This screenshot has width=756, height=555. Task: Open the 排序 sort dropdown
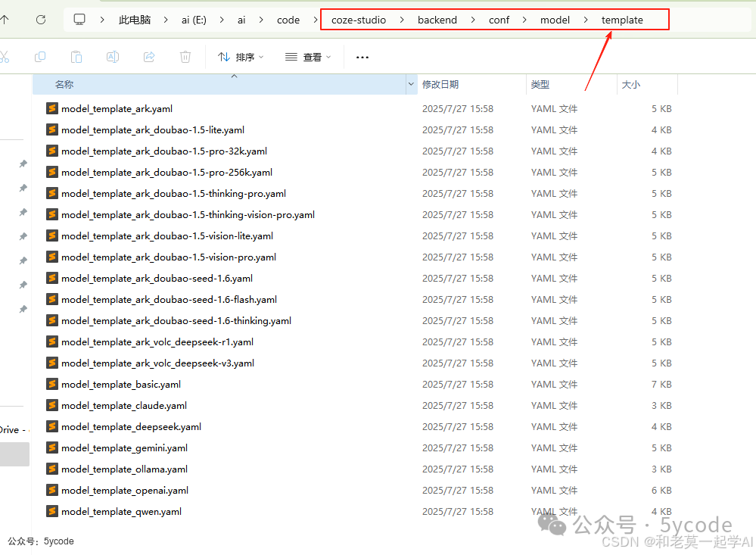[241, 57]
